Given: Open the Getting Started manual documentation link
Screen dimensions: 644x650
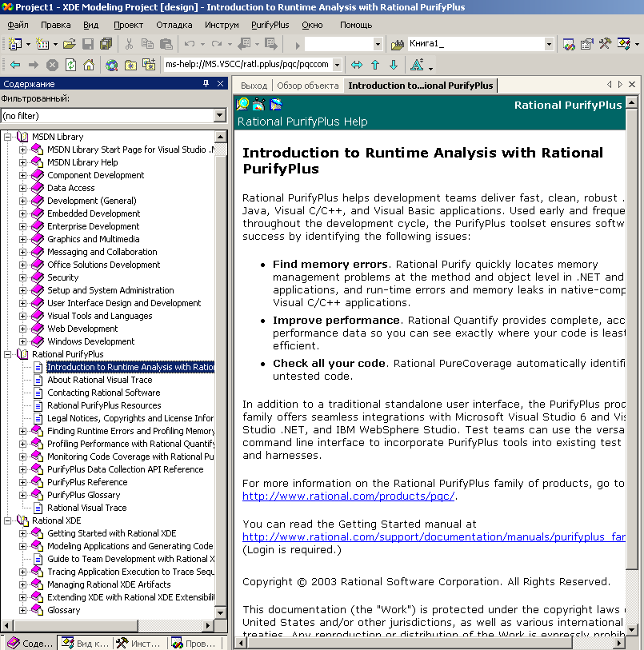Looking at the screenshot, I should (x=434, y=536).
